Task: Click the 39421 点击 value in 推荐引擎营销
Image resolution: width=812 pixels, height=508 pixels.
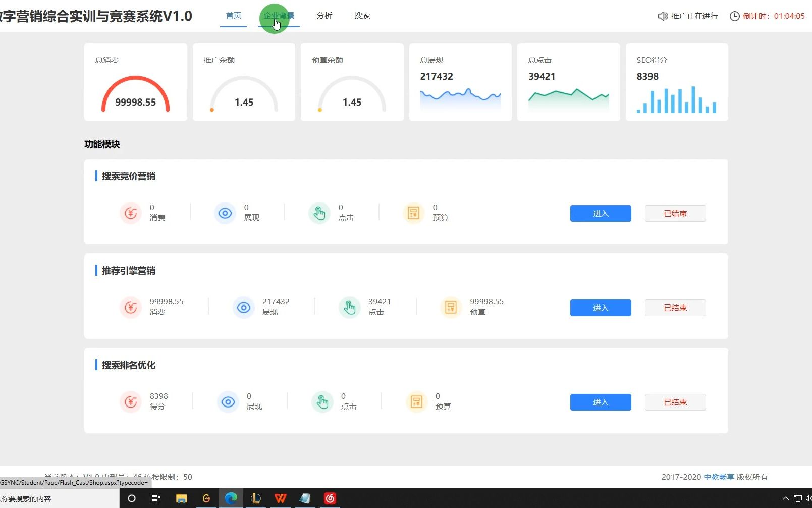Action: tap(380, 302)
